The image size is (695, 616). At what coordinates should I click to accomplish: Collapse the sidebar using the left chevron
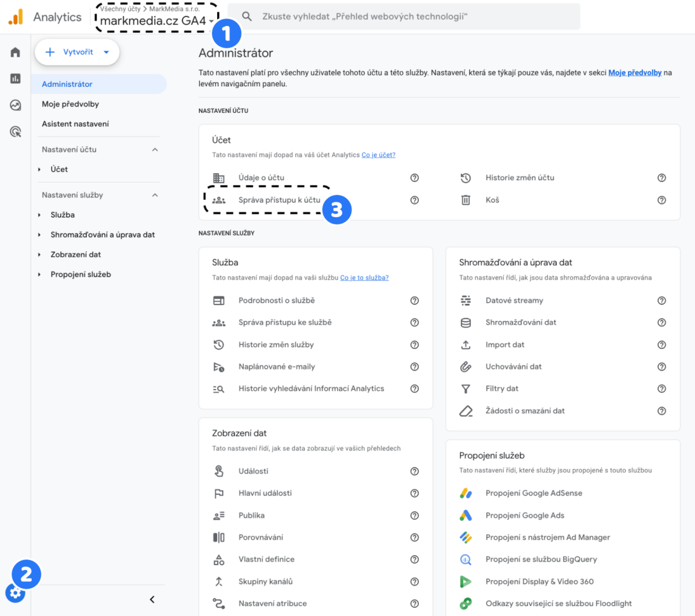point(152,599)
